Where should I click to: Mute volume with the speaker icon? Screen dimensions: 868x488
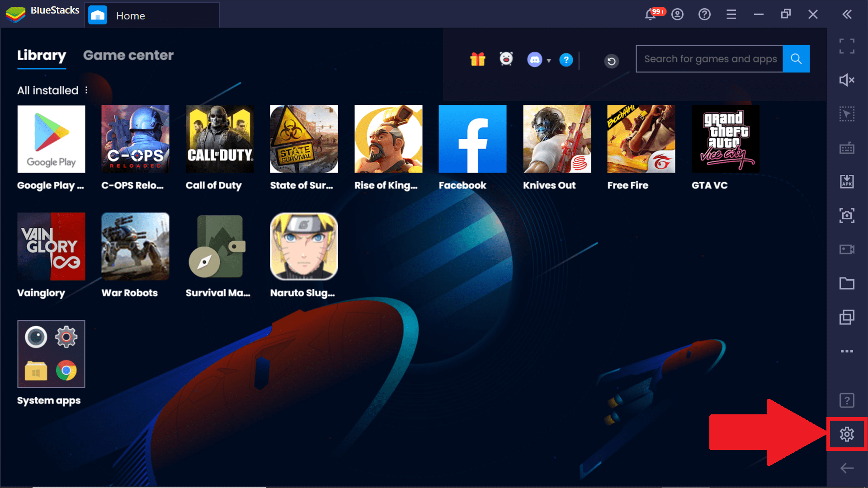(847, 80)
